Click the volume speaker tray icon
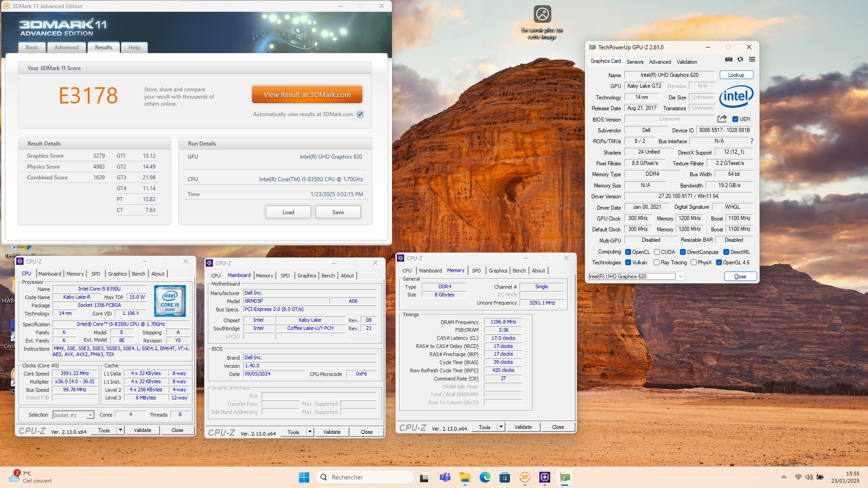Viewport: 868px width, 488px height. pos(809,477)
